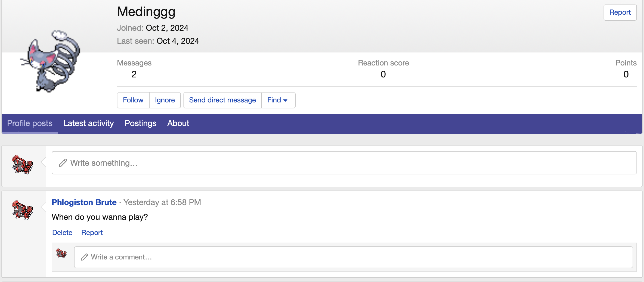Open the Postings tab

click(x=140, y=123)
